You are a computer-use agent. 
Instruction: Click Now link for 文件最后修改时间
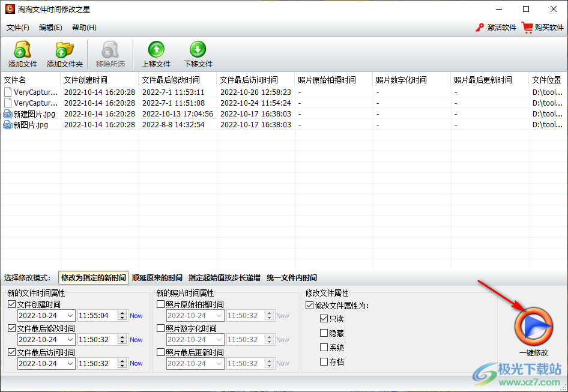click(136, 340)
